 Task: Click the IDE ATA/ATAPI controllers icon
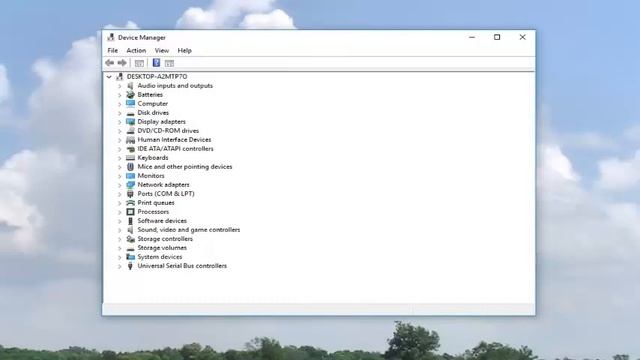click(130, 149)
